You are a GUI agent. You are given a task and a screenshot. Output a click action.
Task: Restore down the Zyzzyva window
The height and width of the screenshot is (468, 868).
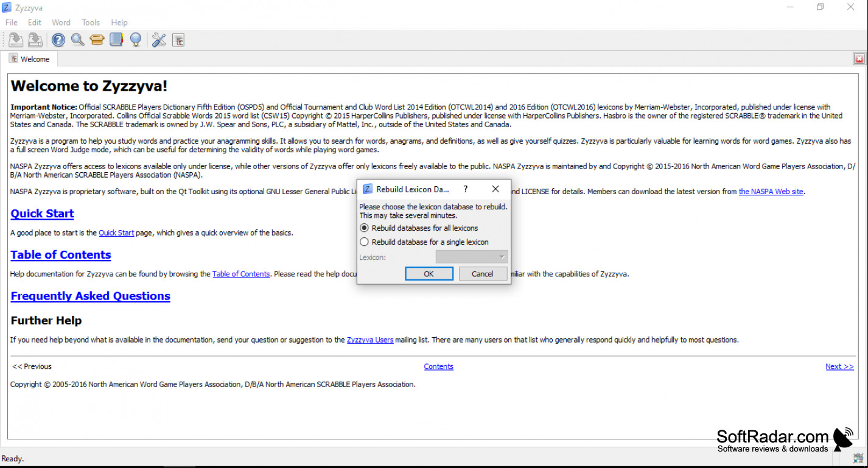820,7
